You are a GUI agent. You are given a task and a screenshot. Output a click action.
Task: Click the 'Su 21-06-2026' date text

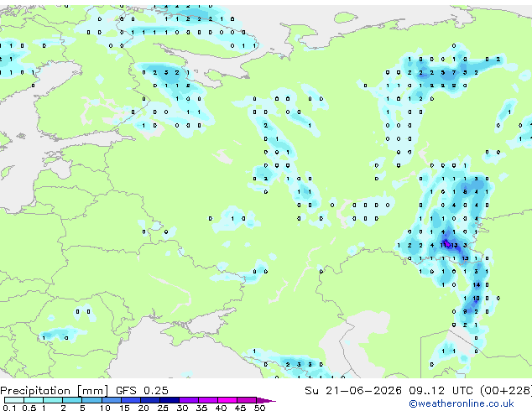[353, 391]
